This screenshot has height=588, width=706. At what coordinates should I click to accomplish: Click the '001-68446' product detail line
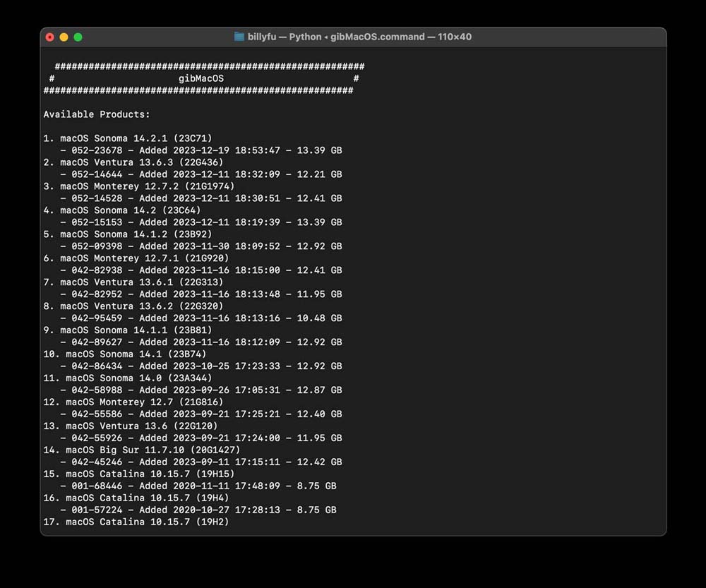pos(198,486)
